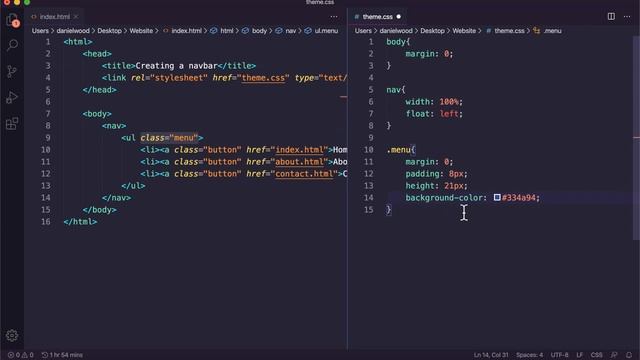Open more actions for right editor group
The image size is (640, 360).
click(627, 17)
